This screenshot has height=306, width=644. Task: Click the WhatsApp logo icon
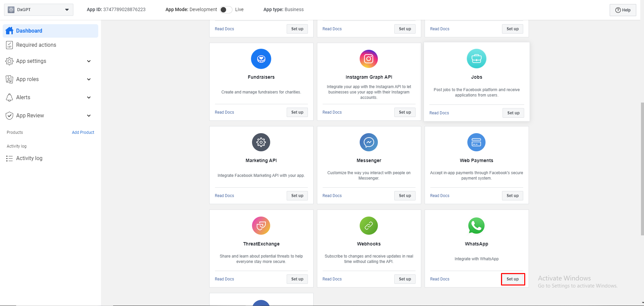tap(476, 226)
